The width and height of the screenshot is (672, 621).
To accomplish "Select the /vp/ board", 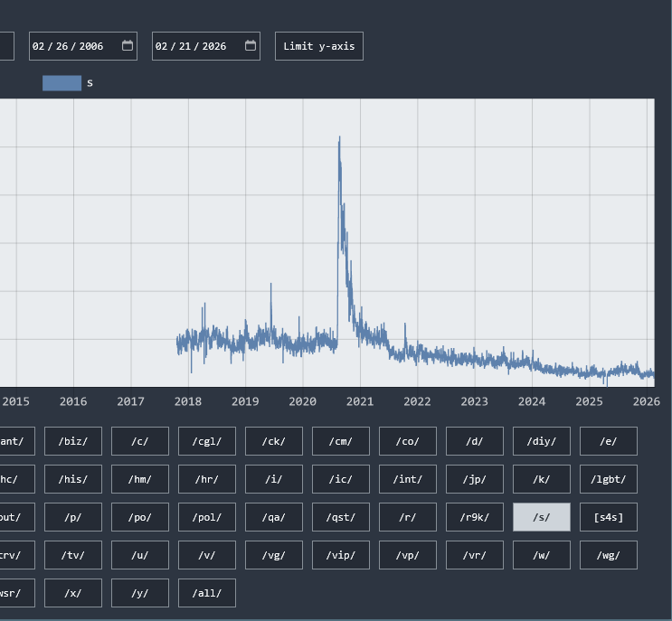I will coord(408,556).
